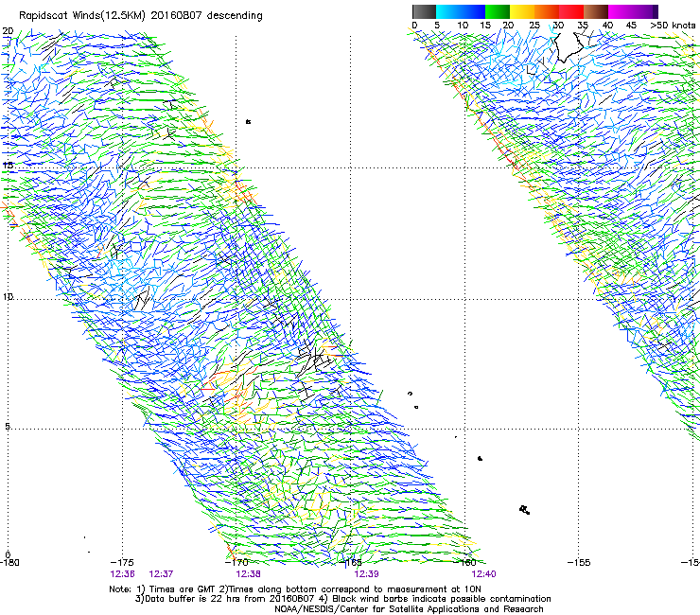Click the '25' legend scale label
The width and height of the screenshot is (700, 615).
point(534,26)
